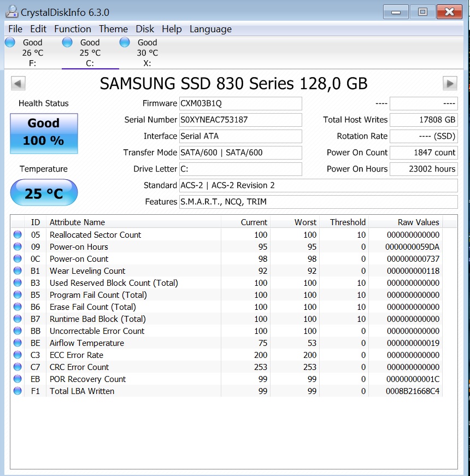The image size is (470, 476).
Task: Click status orb for Runtime Bad Block
Action: point(17,319)
